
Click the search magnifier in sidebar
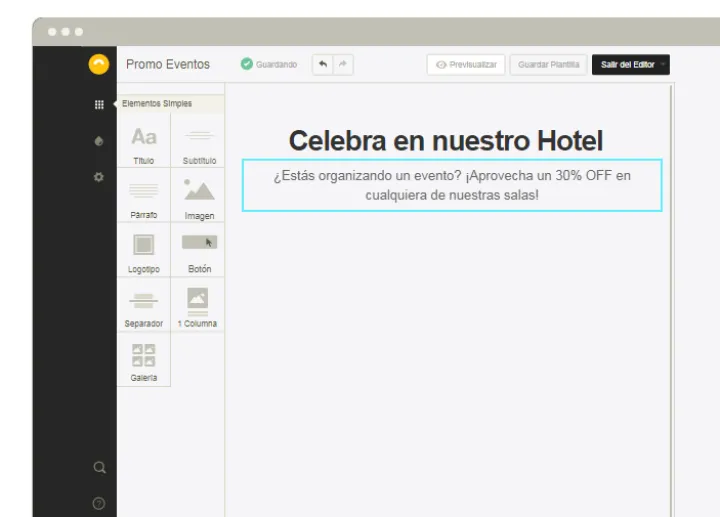coord(99,467)
